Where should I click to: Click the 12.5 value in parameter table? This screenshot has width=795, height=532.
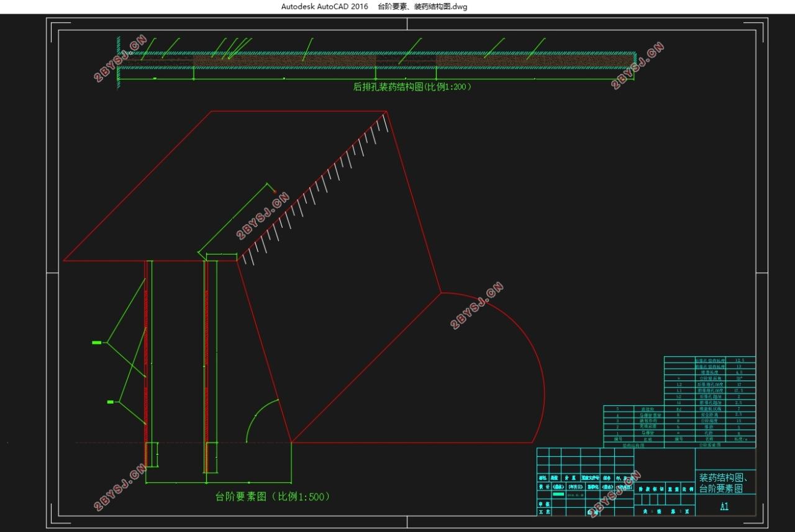(739, 360)
